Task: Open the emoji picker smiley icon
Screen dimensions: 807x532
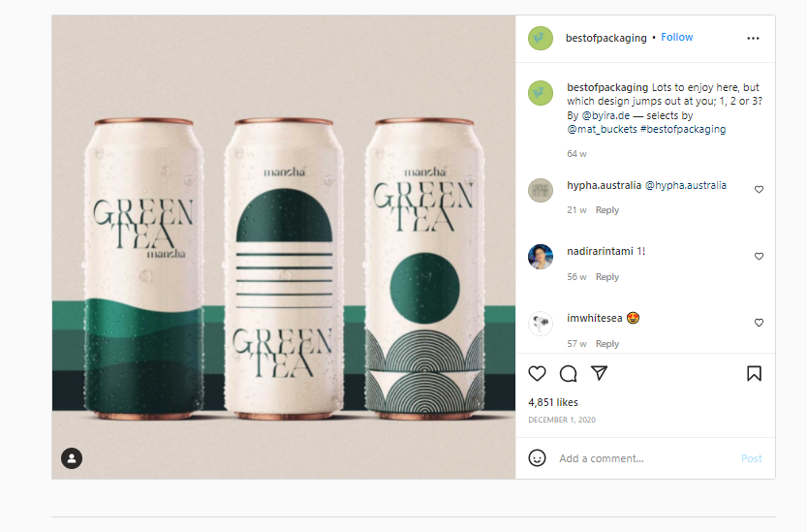Action: (x=538, y=457)
